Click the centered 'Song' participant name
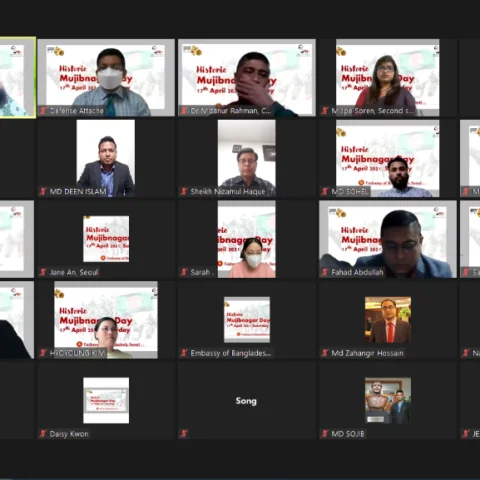480x480 pixels. point(246,401)
